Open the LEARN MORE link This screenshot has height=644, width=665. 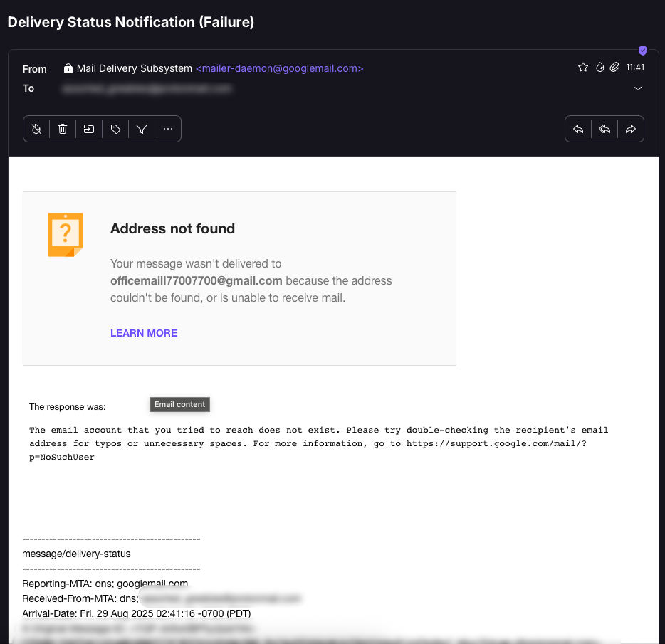[x=144, y=333]
